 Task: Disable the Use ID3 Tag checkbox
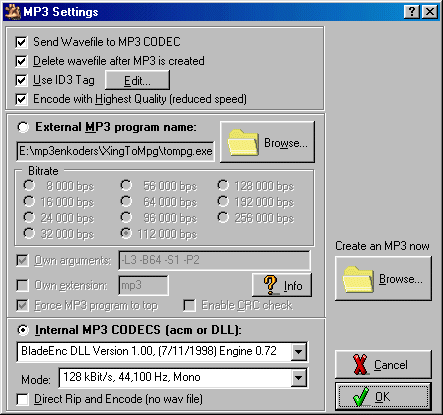[21, 80]
